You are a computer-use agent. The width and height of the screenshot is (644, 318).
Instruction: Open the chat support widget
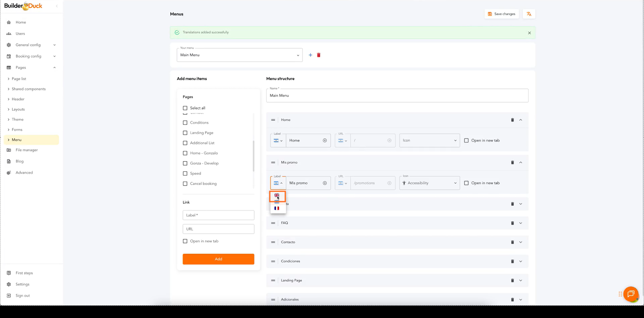630,294
